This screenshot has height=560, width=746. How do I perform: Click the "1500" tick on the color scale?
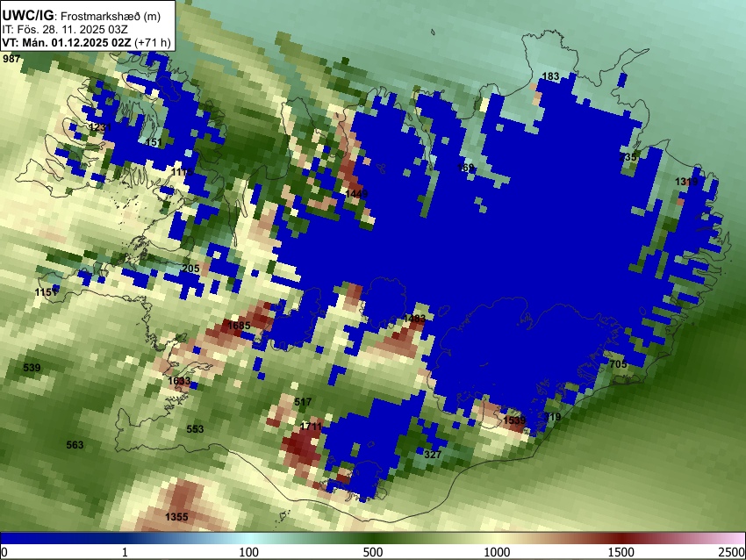coord(621,552)
